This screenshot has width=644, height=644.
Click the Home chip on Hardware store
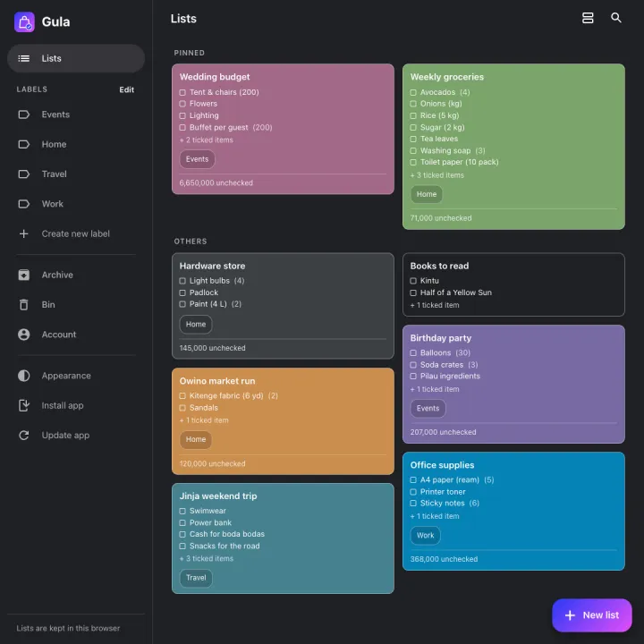(x=196, y=325)
